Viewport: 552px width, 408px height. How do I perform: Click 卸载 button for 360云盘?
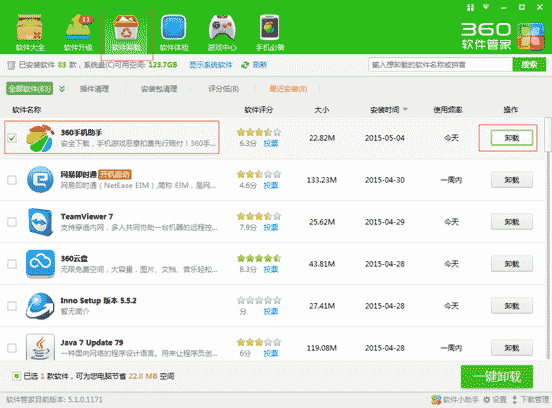click(x=512, y=264)
